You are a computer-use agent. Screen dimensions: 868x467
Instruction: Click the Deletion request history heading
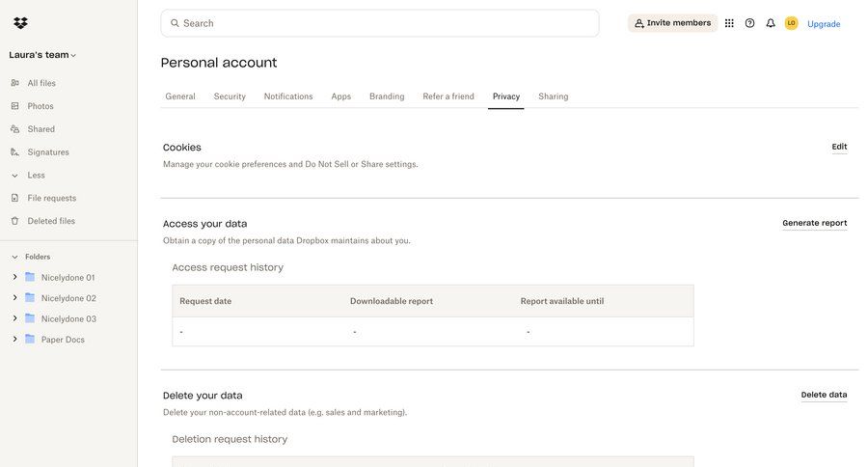click(230, 439)
